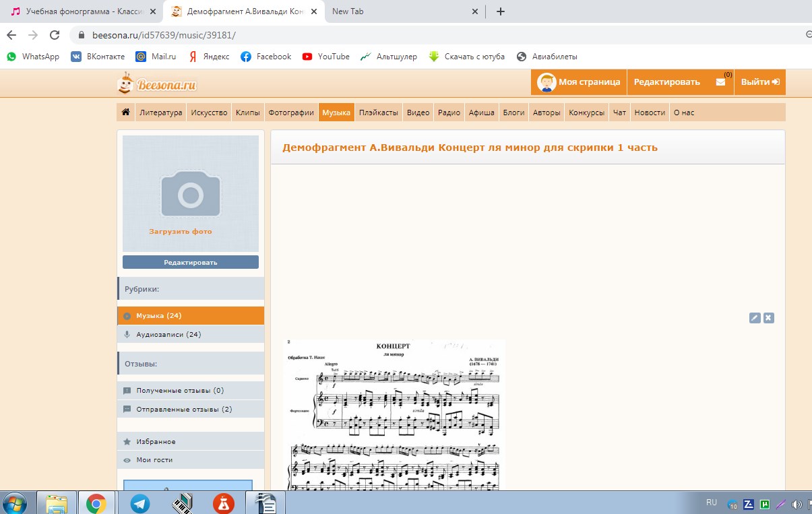Open the Яндекс bookmark

pos(209,57)
